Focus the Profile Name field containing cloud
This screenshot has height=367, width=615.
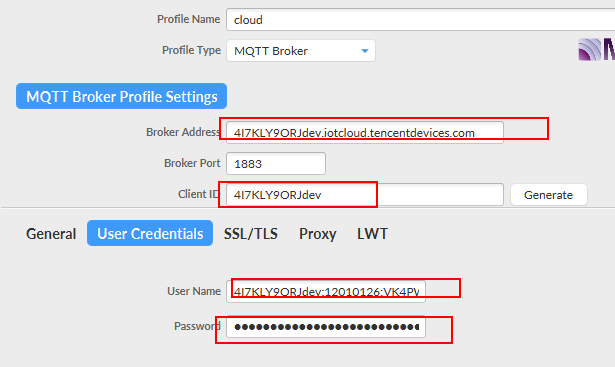420,20
